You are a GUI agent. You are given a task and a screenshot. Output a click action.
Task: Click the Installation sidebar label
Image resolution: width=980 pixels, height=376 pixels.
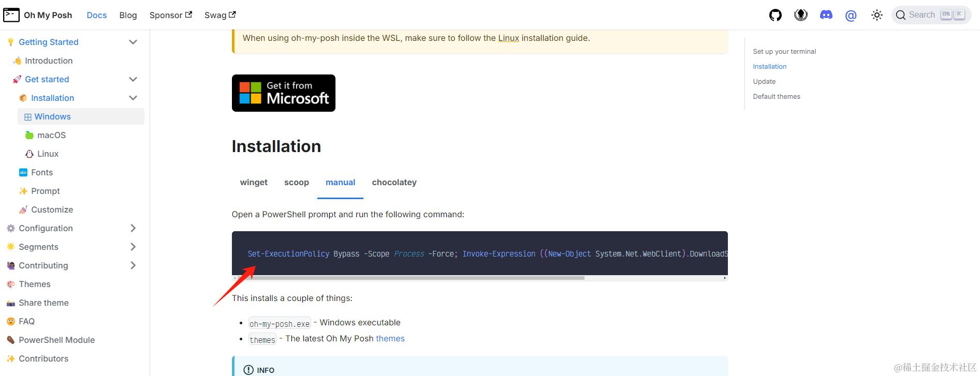click(x=52, y=98)
